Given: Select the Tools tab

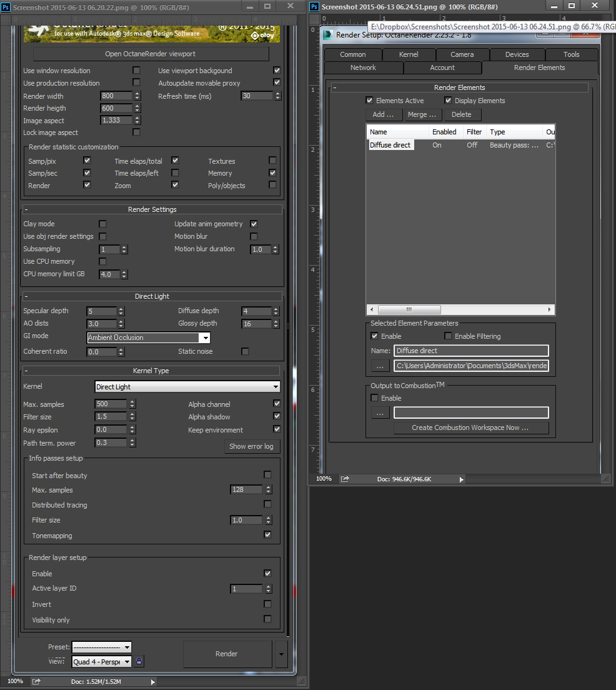Looking at the screenshot, I should coord(572,54).
